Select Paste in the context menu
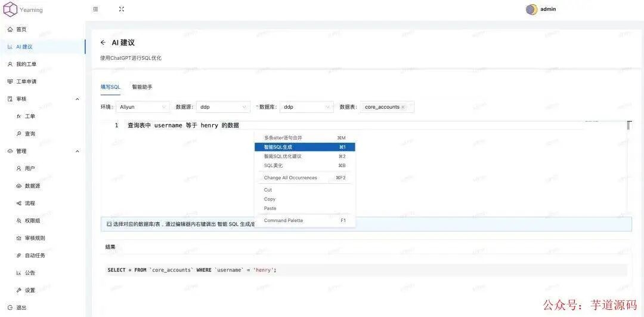644x317 pixels. pos(305,208)
